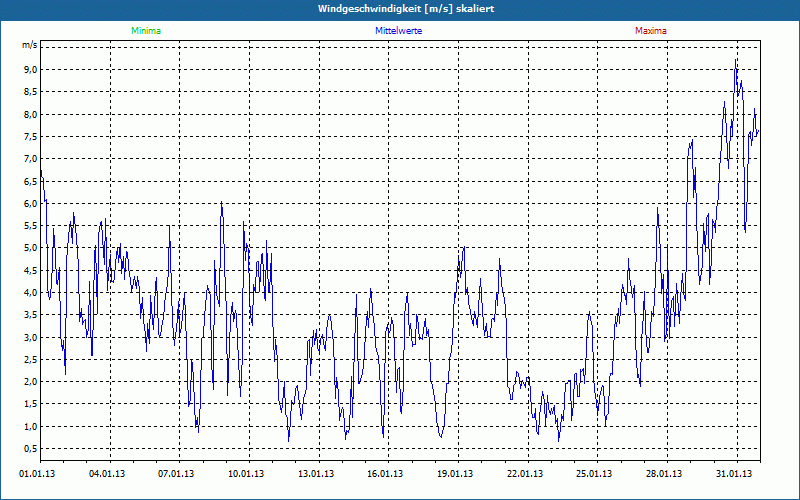Click the 25.01.13 date label
800x500 pixels.
594,474
